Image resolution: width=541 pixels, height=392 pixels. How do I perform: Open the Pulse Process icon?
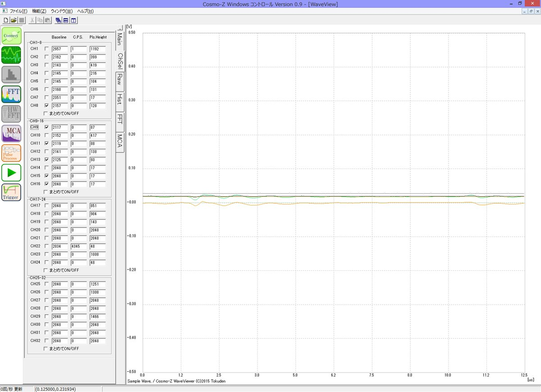[x=11, y=153]
